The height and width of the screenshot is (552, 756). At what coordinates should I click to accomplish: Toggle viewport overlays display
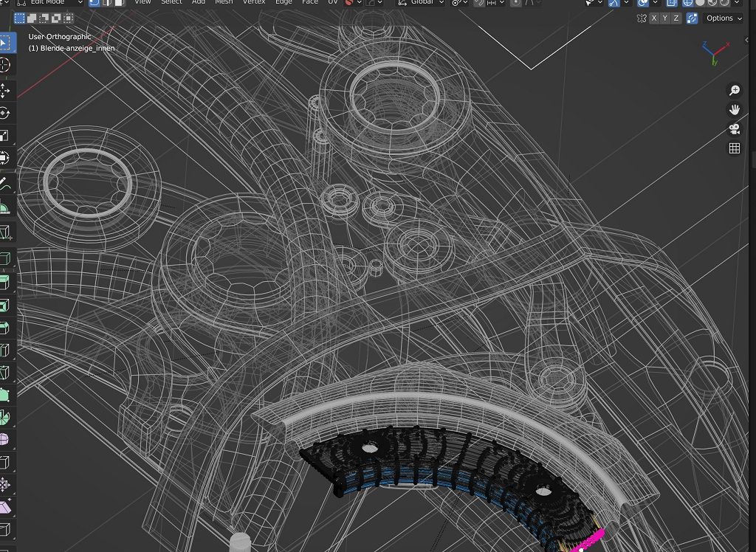tap(643, 2)
